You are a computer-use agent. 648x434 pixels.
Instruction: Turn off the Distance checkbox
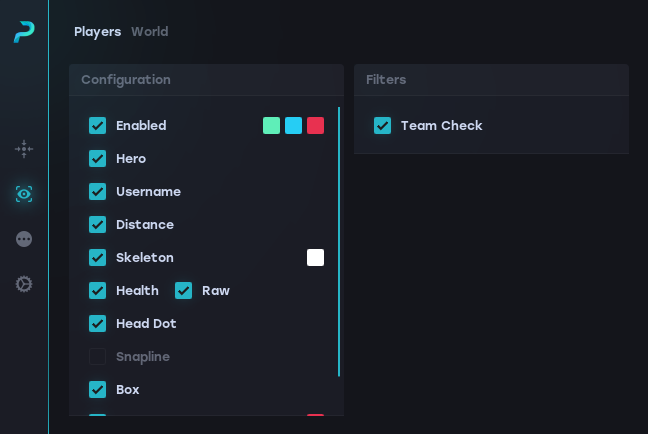[98, 225]
